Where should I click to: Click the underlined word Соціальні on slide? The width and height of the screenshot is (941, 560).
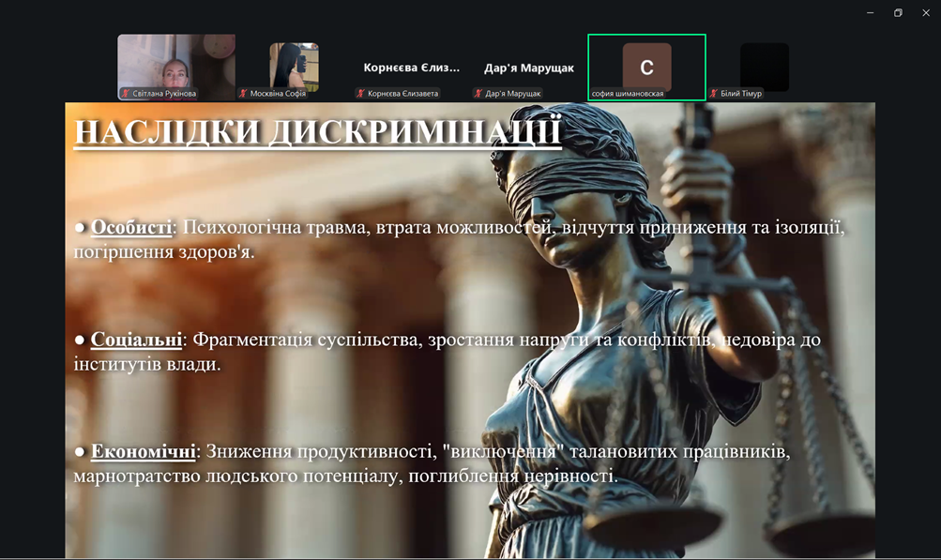(136, 340)
